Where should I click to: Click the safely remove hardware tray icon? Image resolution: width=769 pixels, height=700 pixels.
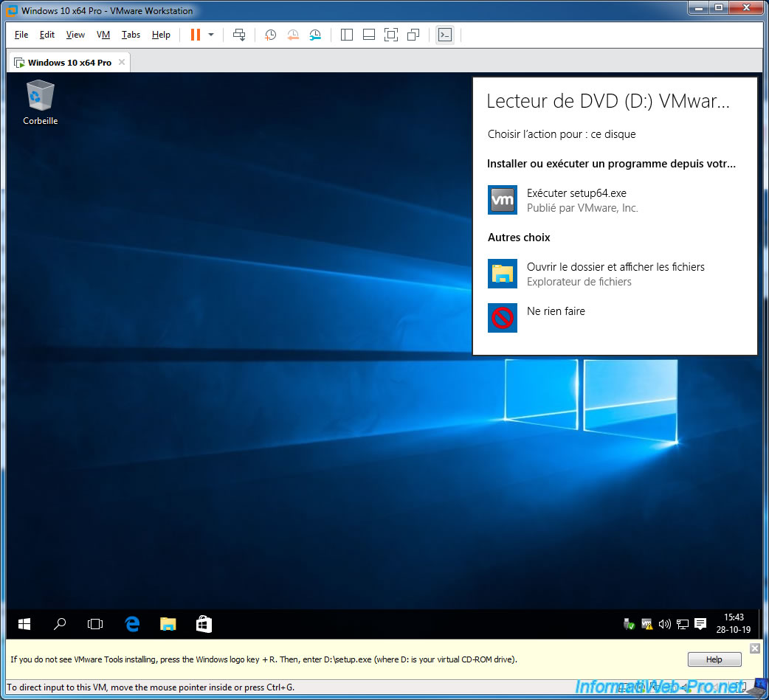tap(629, 624)
